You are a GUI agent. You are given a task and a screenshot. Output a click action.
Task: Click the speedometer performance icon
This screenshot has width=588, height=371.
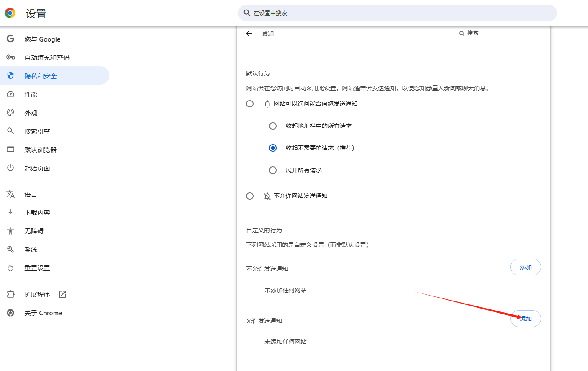(x=10, y=94)
